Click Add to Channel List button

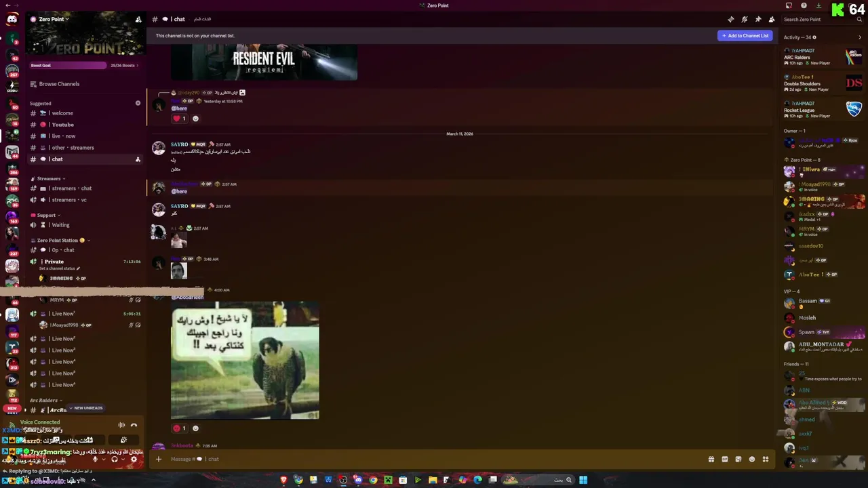(x=745, y=35)
